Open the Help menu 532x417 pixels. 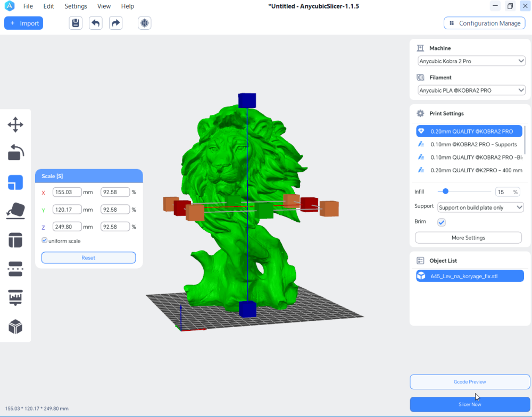128,6
